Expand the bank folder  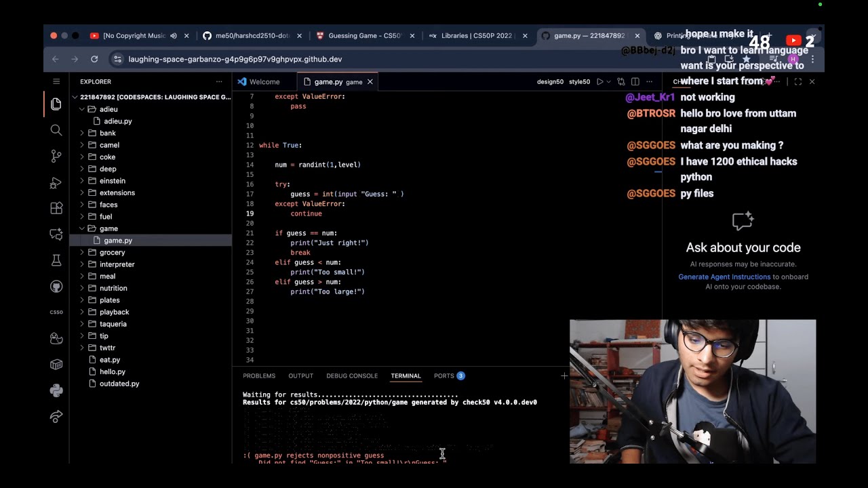[x=82, y=133]
